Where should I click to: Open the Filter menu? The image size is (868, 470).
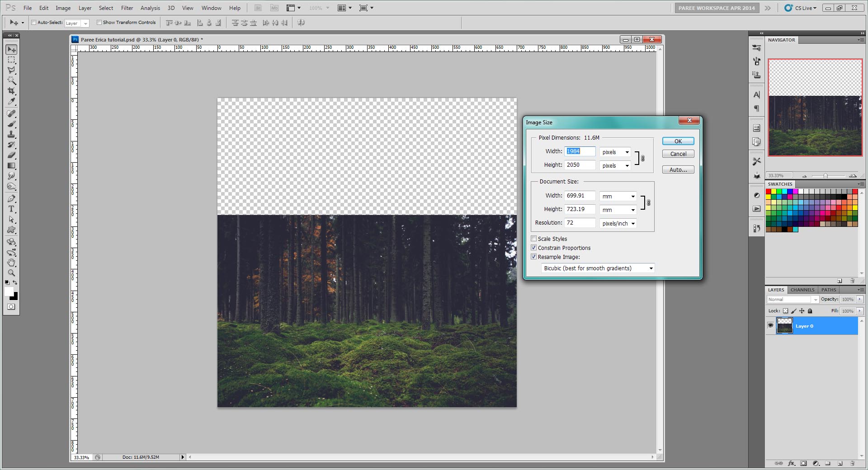tap(127, 8)
